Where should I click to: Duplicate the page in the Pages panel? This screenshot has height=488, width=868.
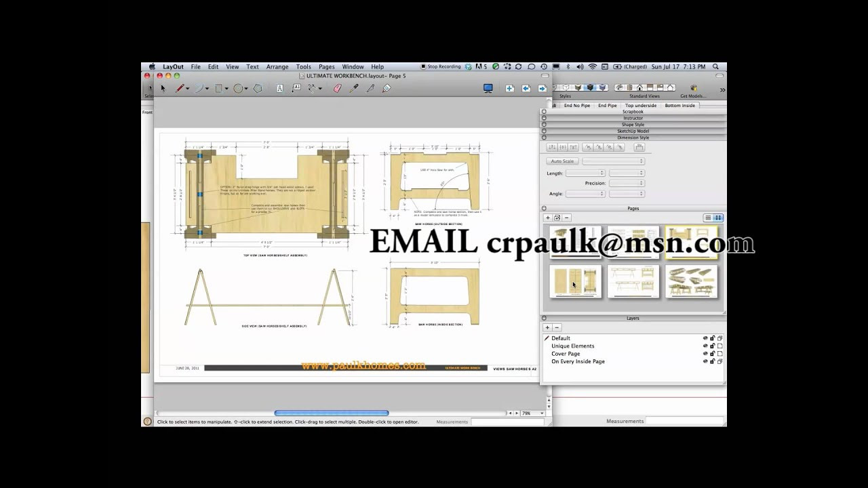pos(557,218)
